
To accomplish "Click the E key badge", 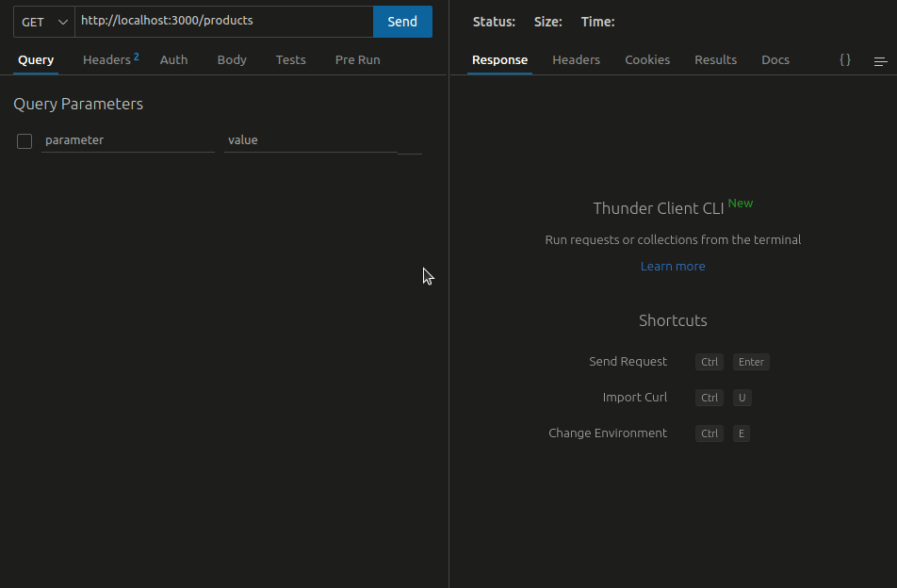I will [742, 433].
